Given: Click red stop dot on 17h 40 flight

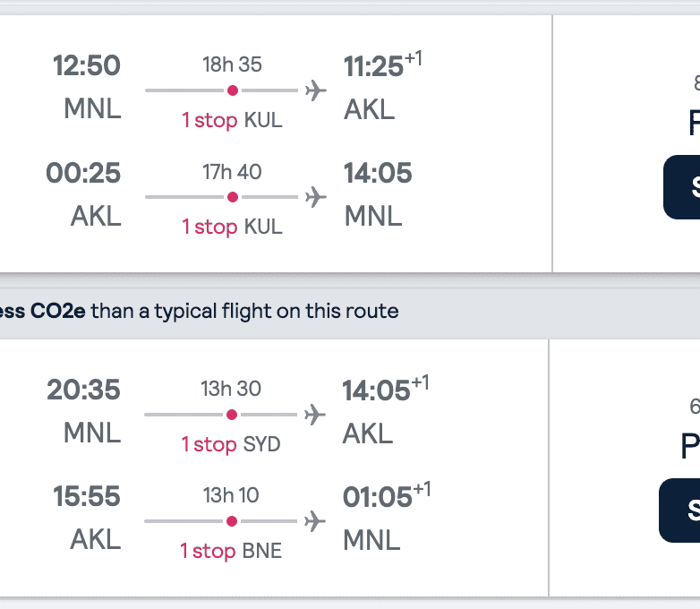Looking at the screenshot, I should (x=232, y=197).
